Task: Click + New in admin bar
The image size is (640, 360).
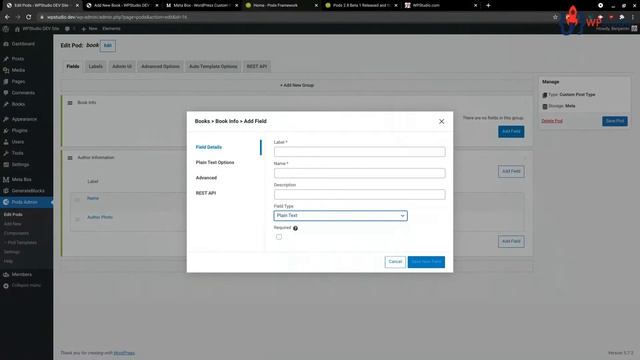Action: [89, 29]
